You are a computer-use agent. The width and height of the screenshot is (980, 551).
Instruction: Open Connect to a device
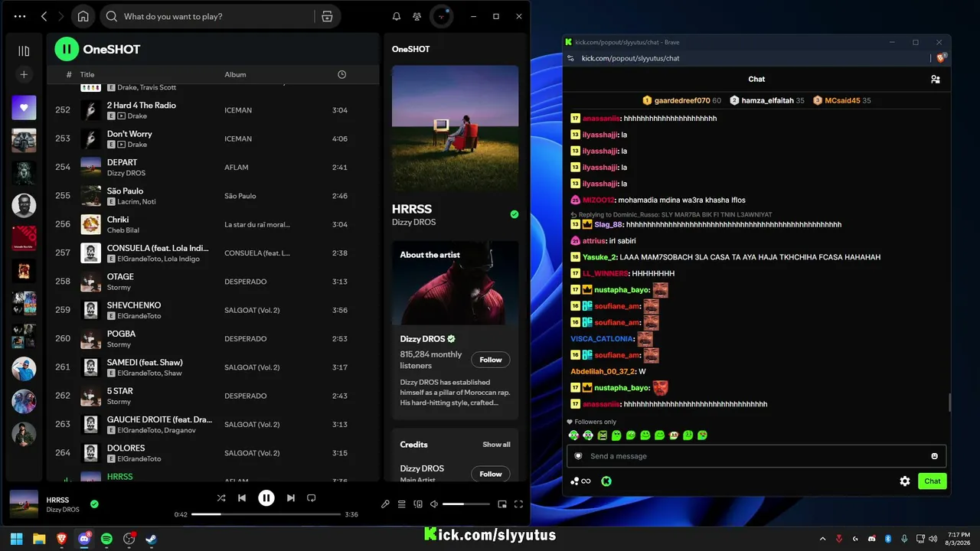click(x=418, y=504)
